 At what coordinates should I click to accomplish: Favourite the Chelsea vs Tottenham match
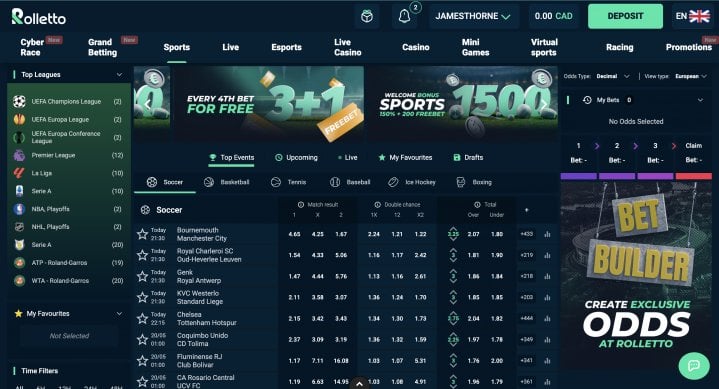[142, 318]
